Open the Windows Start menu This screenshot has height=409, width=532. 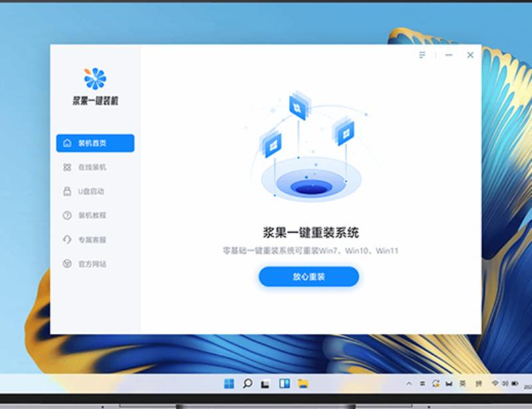(229, 384)
